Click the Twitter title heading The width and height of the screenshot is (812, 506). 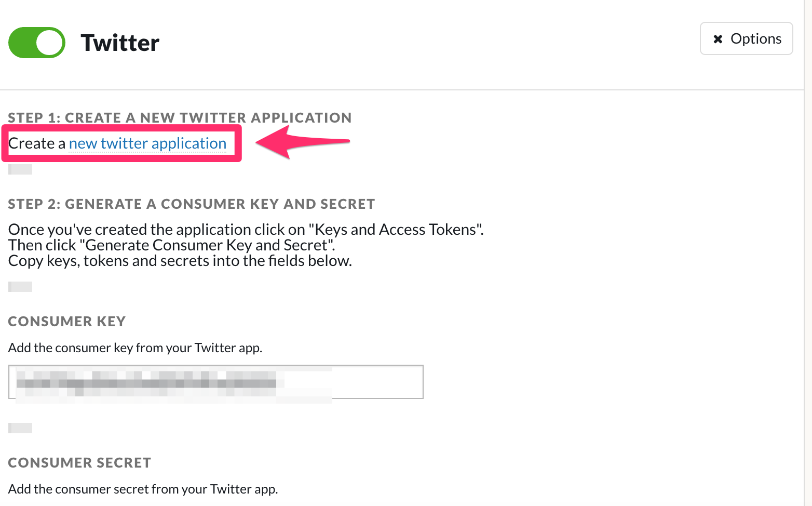coord(120,43)
